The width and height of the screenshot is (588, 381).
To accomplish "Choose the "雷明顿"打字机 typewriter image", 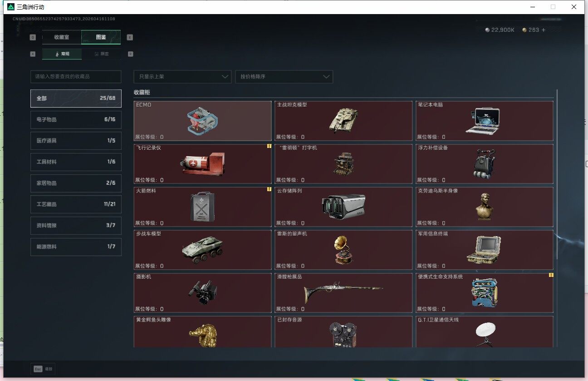I will [x=343, y=163].
